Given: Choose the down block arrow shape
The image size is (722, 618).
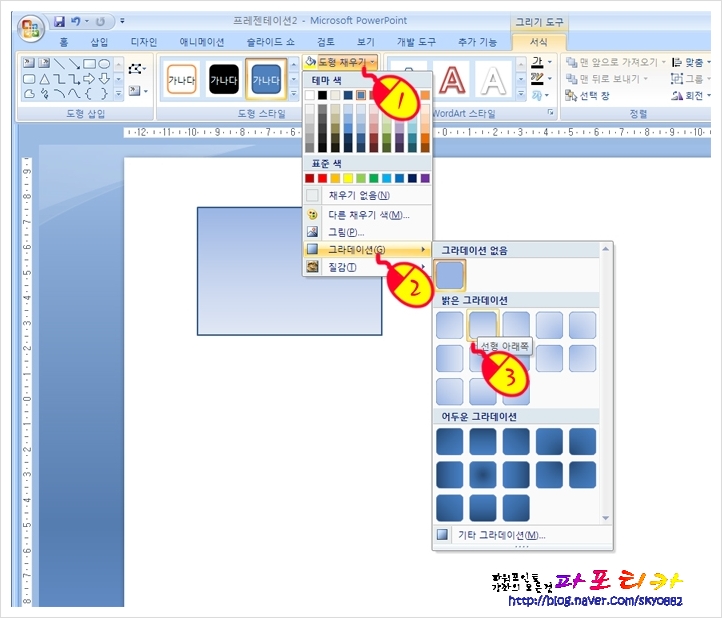Looking at the screenshot, I should coord(105,79).
